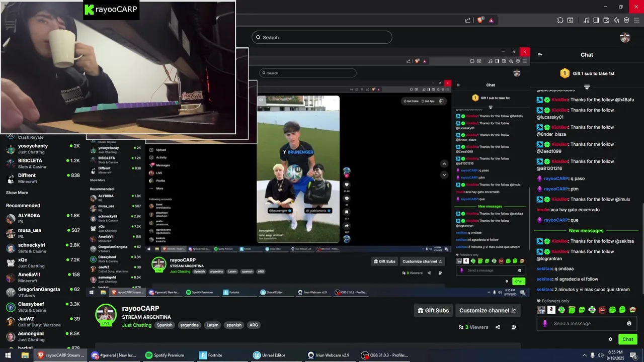Select the Spanish tag
The height and width of the screenshot is (362, 644).
point(165,325)
